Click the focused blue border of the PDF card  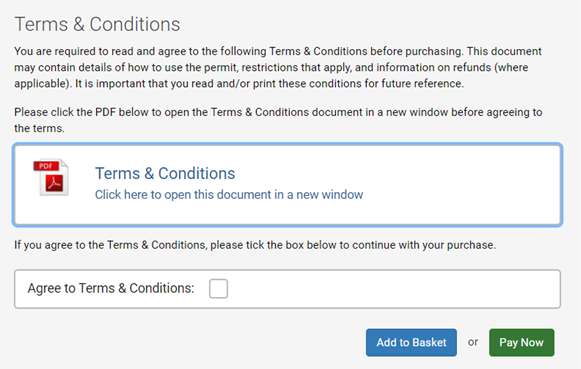[288, 144]
